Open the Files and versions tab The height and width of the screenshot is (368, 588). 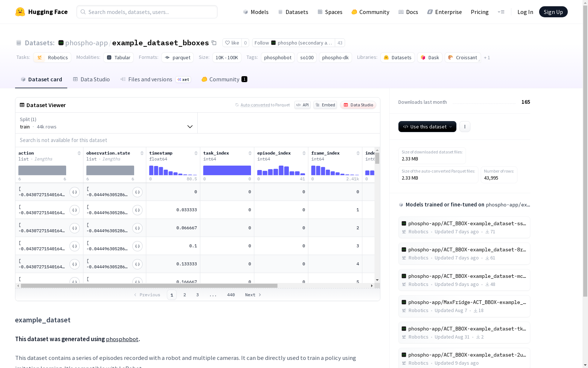[x=155, y=79]
